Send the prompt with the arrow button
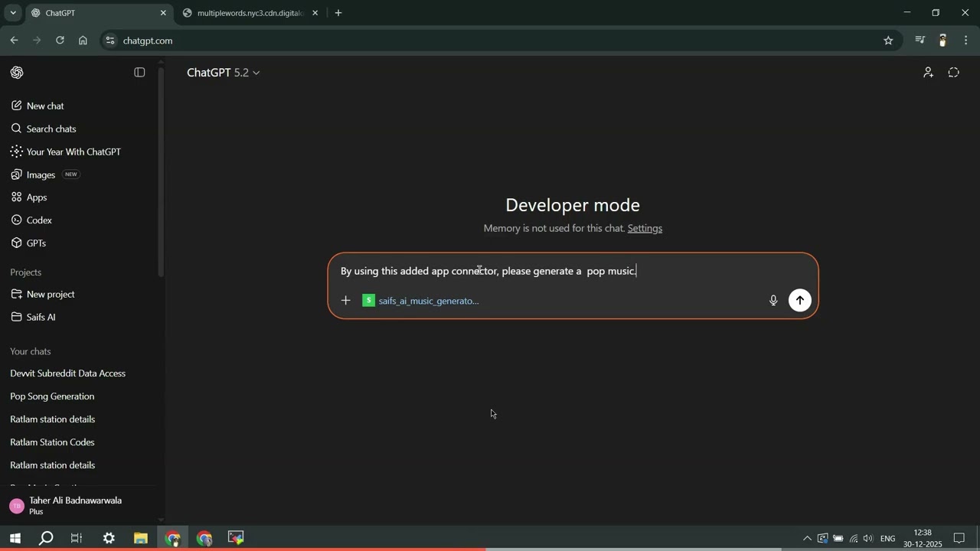 pos(800,301)
